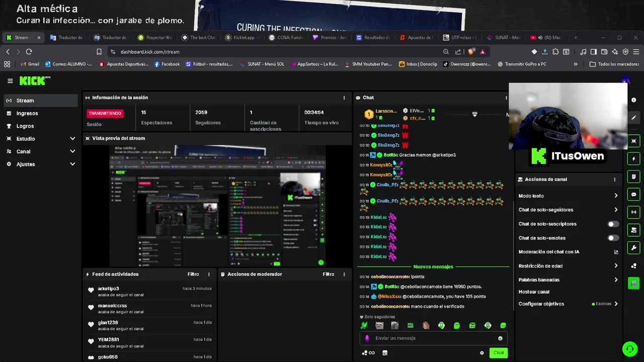Image resolution: width=644 pixels, height=362 pixels.
Task: Open new browser tab plus button
Action: pos(576,37)
